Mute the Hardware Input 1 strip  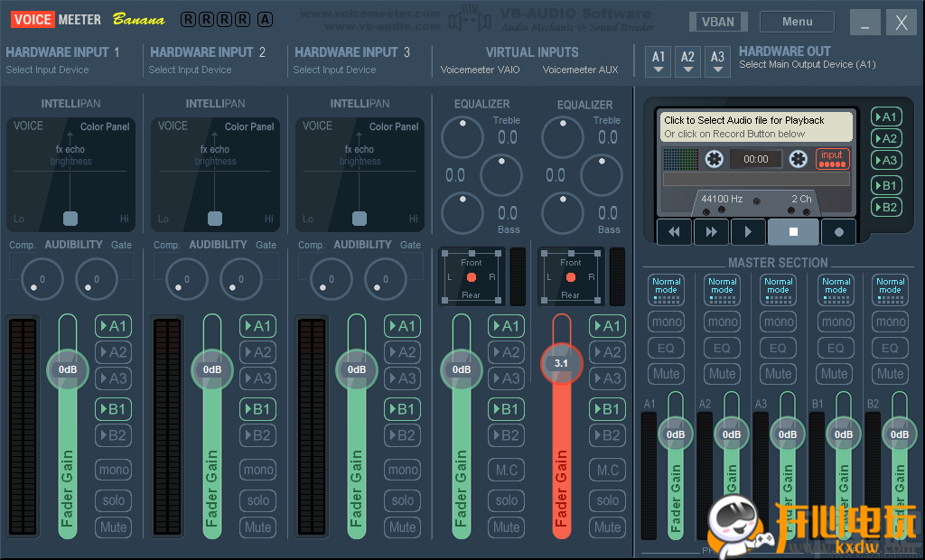coord(114,527)
